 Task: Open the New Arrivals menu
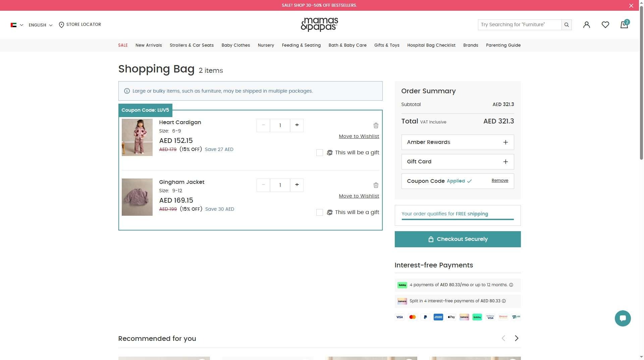(x=149, y=45)
